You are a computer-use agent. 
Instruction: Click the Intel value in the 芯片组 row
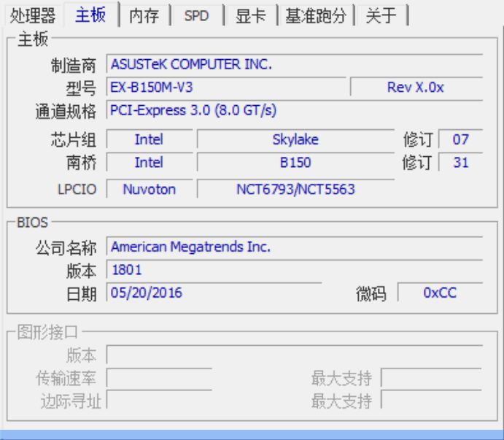(x=150, y=139)
